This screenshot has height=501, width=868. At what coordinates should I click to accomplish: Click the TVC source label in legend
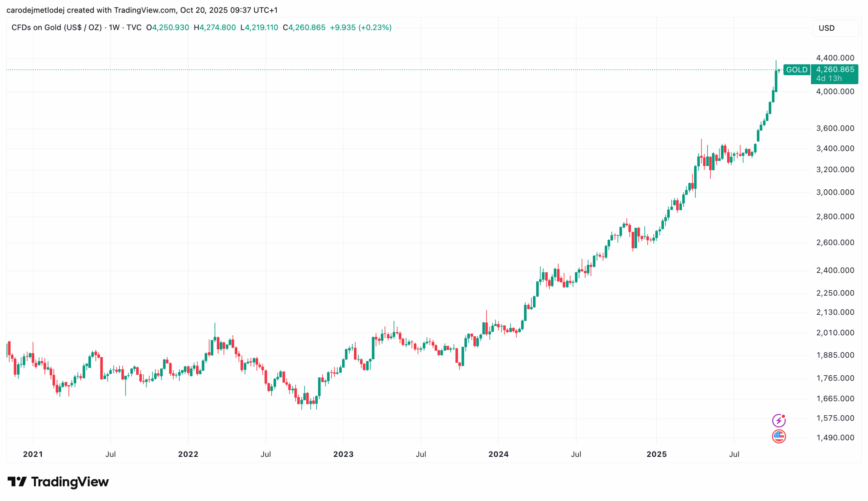(134, 27)
